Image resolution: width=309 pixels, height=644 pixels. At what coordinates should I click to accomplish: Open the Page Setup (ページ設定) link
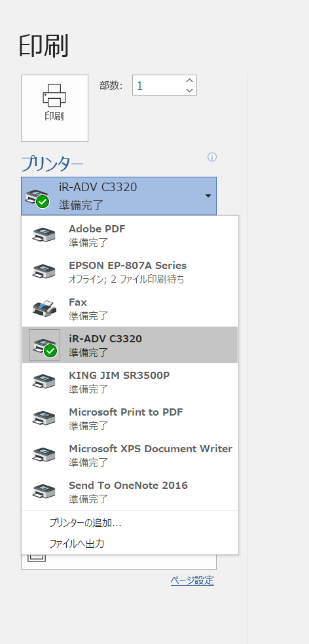192,581
